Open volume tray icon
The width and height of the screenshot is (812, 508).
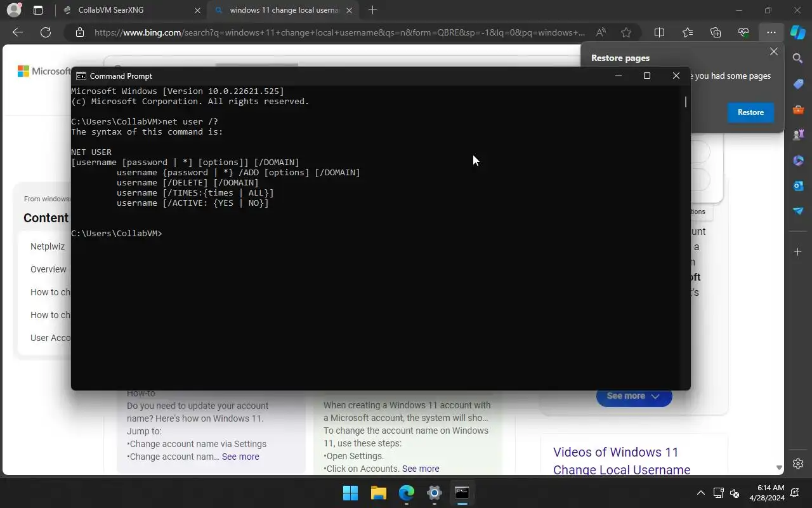pos(735,493)
